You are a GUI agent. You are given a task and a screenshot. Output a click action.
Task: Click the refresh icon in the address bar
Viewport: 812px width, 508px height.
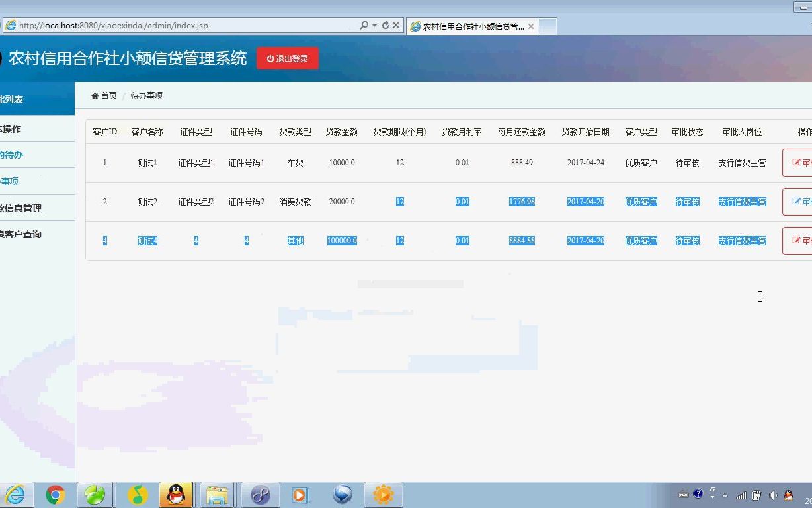[386, 25]
